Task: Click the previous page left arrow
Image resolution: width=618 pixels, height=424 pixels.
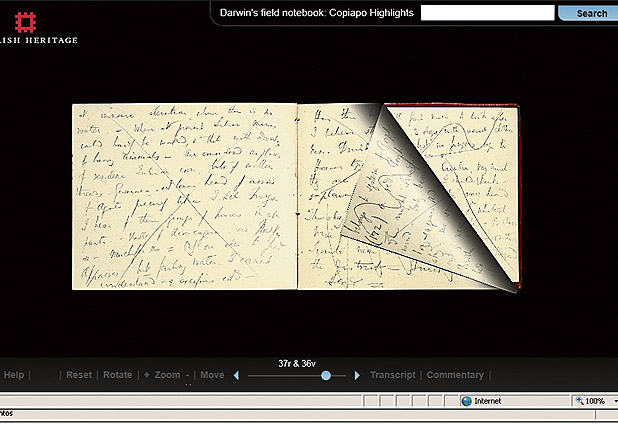Action: pyautogui.click(x=236, y=376)
